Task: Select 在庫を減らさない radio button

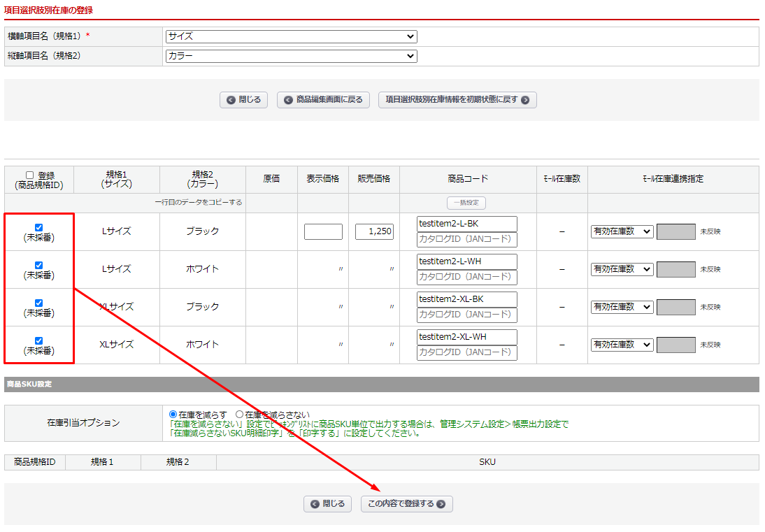Action: point(239,415)
